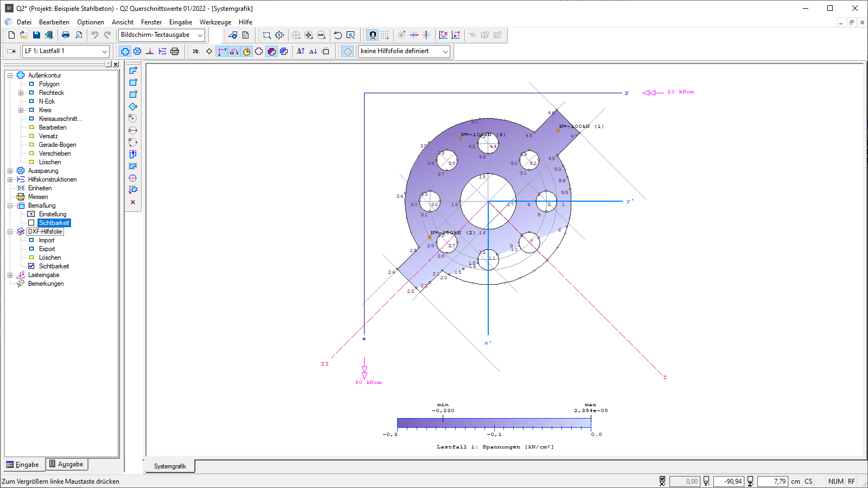This screenshot has width=868, height=488.
Task: Create a new file with the toolbar icon
Action: 11,35
